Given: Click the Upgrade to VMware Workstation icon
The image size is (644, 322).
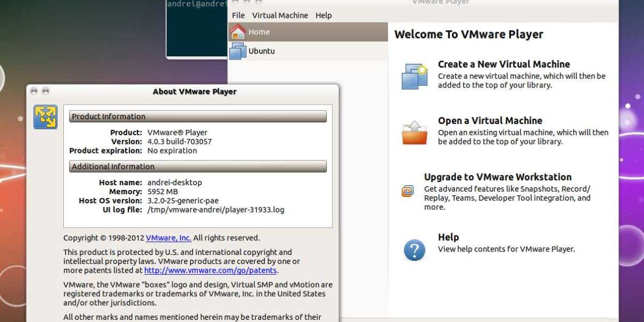Looking at the screenshot, I should (408, 191).
